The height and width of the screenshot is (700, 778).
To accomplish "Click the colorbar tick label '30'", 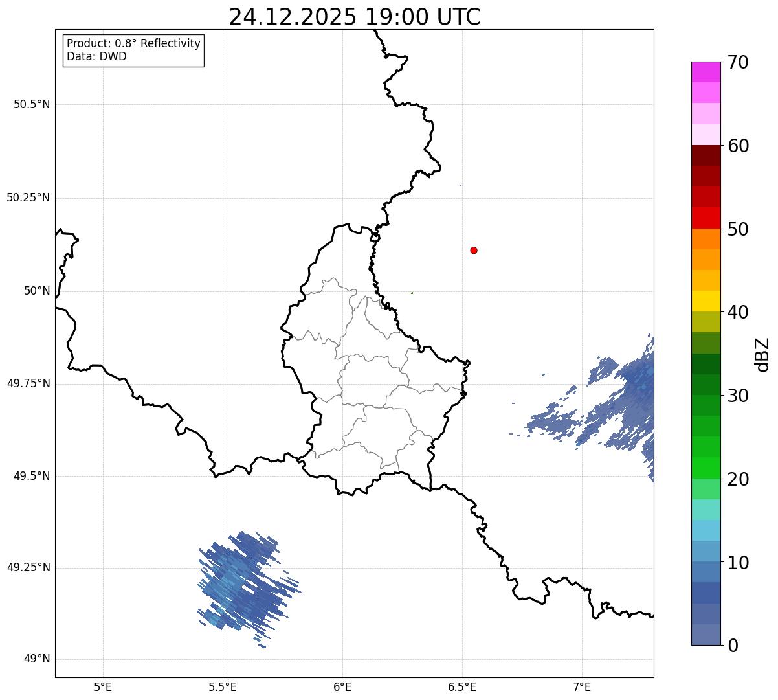I will [x=738, y=396].
